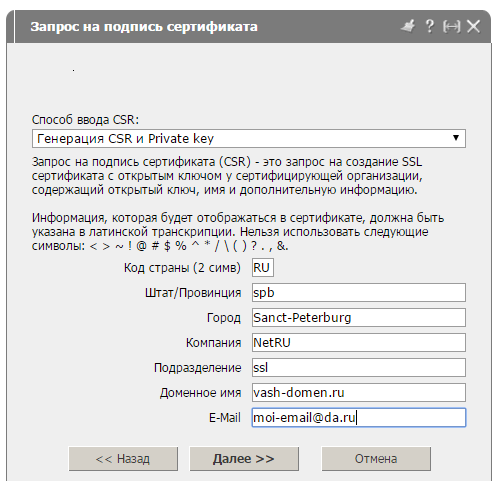
Task: Click the Город label
Action: tap(224, 318)
